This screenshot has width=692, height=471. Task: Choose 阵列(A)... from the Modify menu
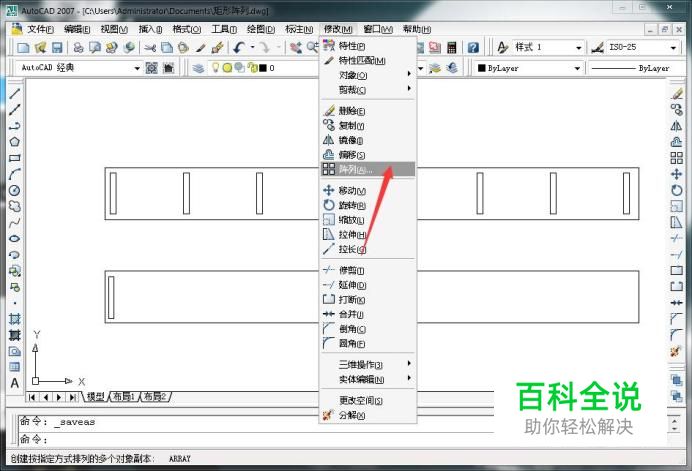point(368,170)
